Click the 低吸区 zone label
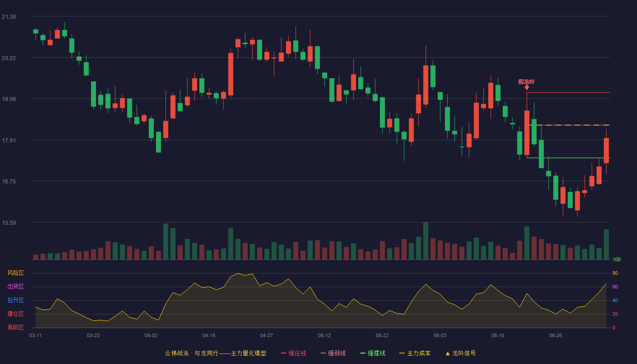 (x=15, y=327)
